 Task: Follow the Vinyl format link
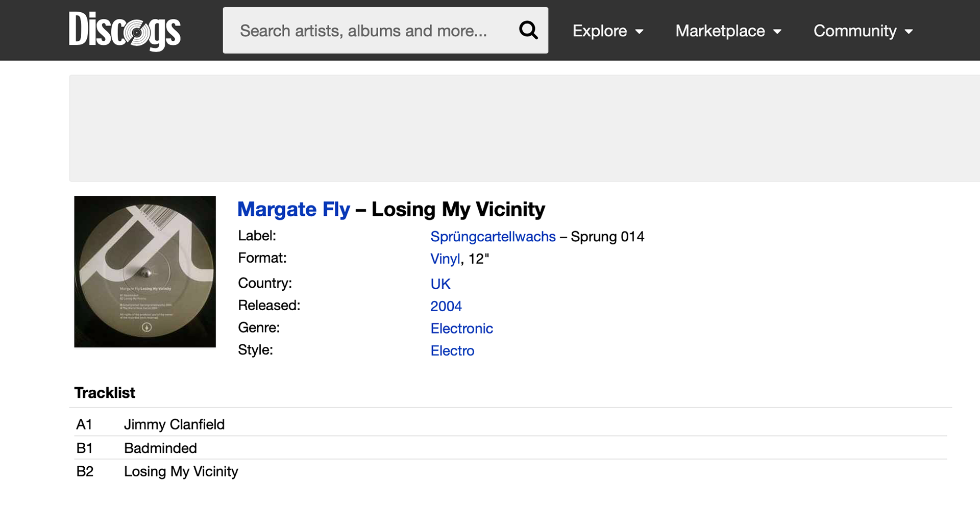(445, 259)
